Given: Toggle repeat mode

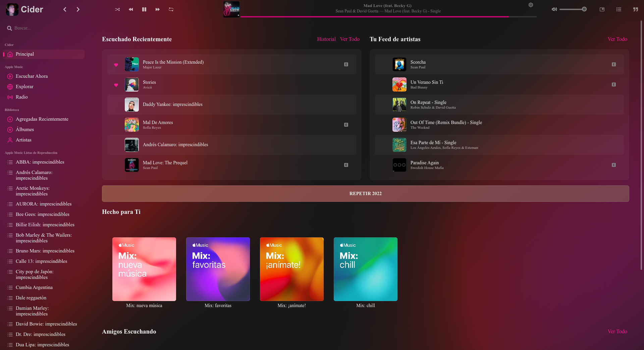Looking at the screenshot, I should click(171, 9).
